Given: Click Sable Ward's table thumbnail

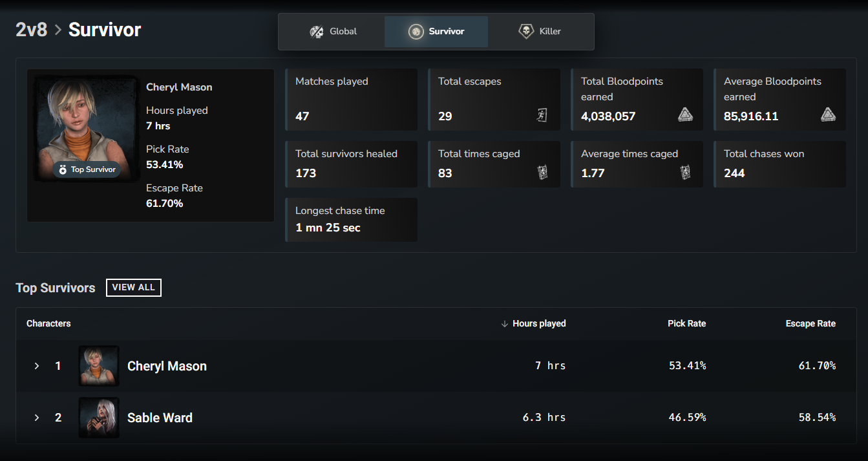Looking at the screenshot, I should click(99, 418).
